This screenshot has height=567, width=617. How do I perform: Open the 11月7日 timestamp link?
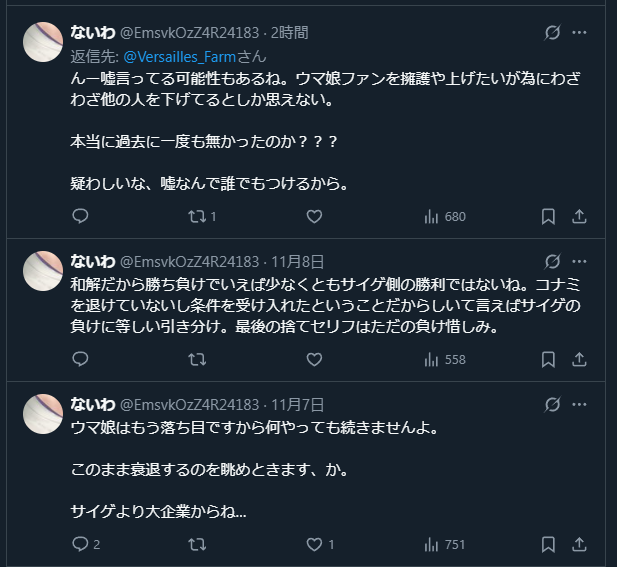(298, 404)
